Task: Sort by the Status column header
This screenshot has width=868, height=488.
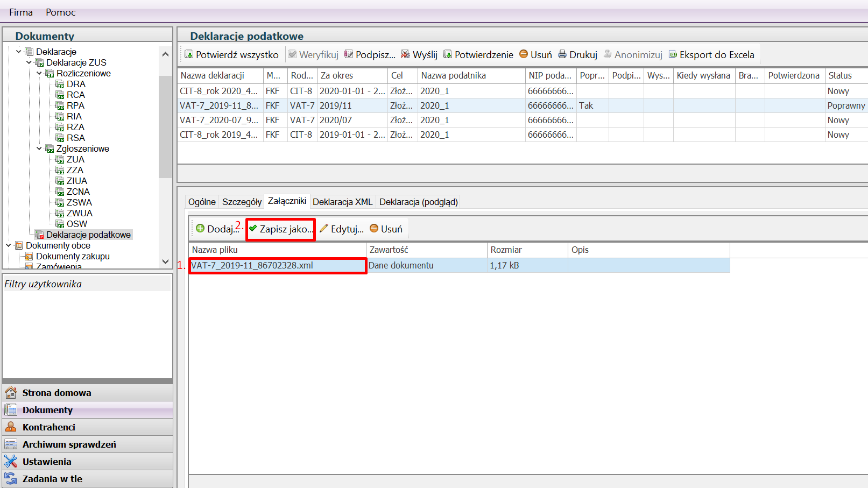Action: click(846, 76)
